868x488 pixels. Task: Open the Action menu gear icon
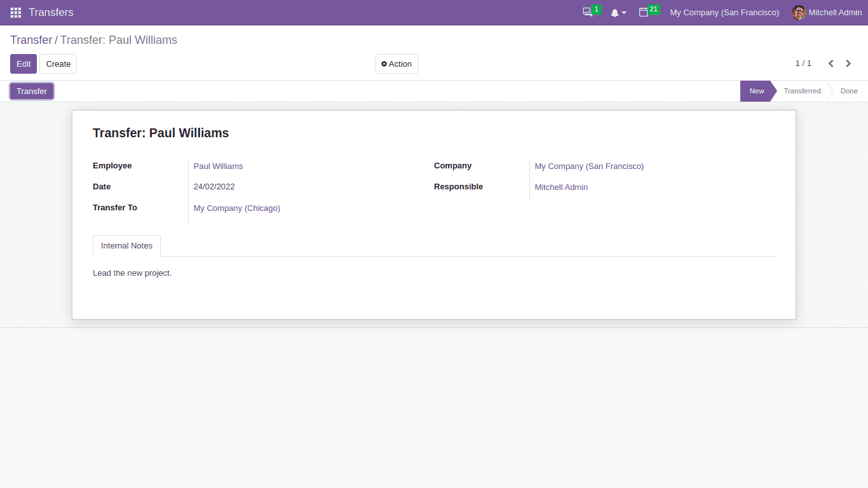click(x=383, y=64)
